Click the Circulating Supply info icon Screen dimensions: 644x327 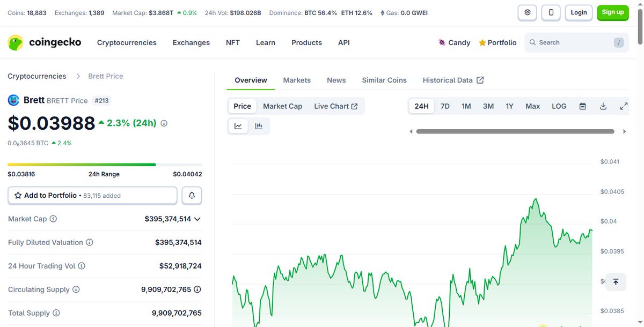[x=76, y=289]
